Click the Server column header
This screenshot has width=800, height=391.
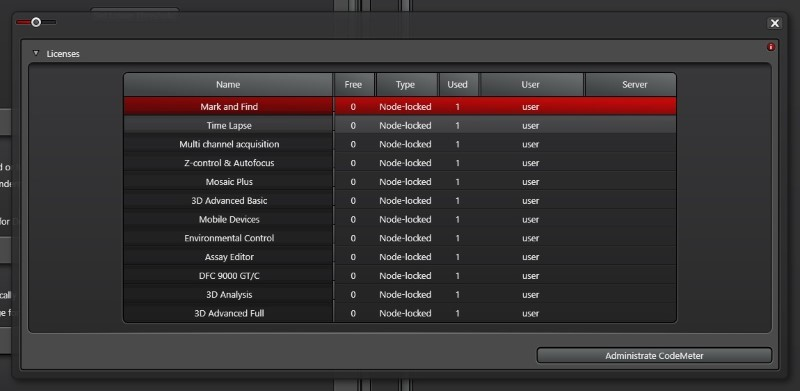[x=635, y=85]
